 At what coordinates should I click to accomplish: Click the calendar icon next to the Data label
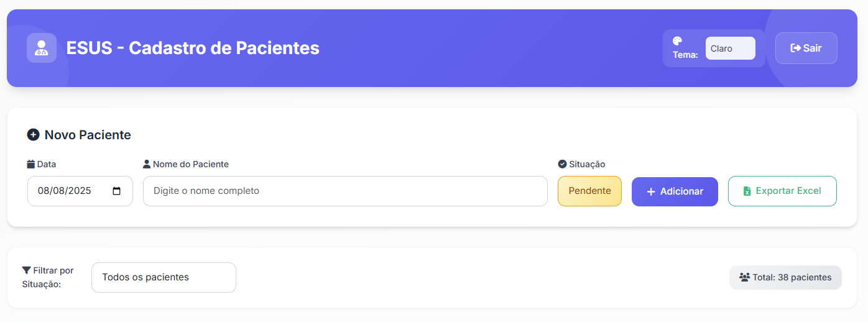coord(31,164)
